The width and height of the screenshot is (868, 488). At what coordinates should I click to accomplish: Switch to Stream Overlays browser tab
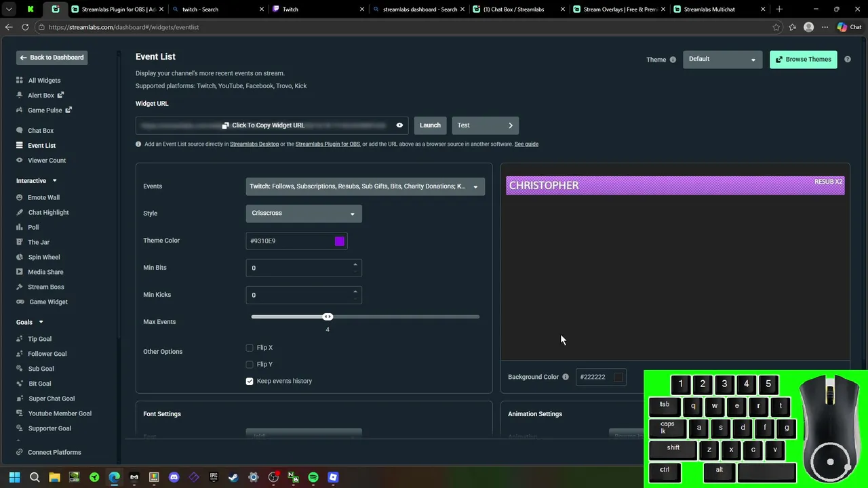point(618,9)
